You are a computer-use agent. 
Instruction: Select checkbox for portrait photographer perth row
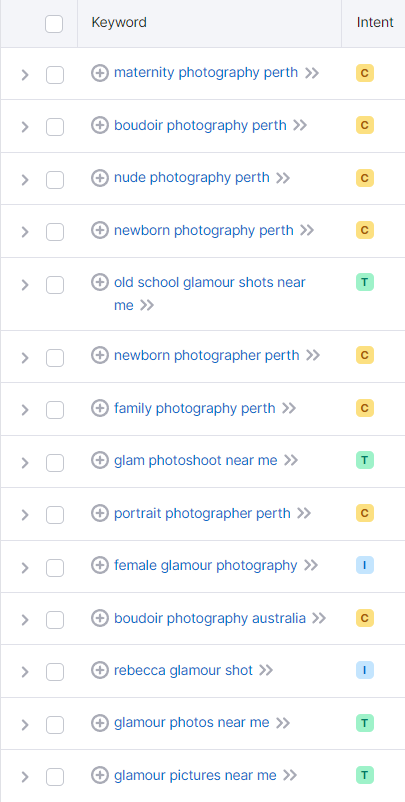click(55, 515)
